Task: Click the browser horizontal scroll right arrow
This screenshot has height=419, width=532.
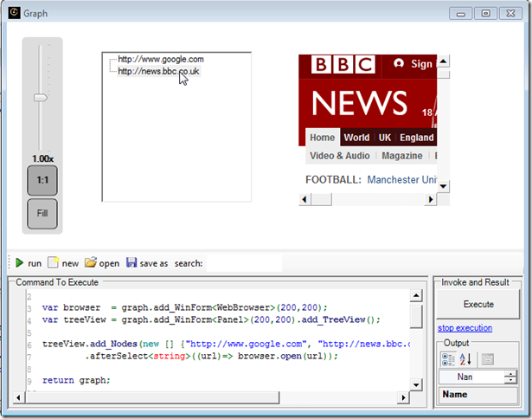Action: point(431,199)
